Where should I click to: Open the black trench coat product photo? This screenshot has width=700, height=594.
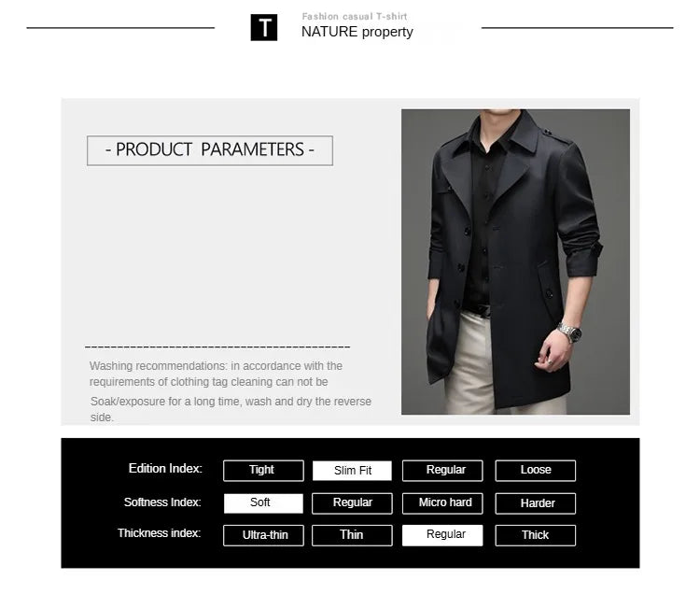pyautogui.click(x=515, y=262)
